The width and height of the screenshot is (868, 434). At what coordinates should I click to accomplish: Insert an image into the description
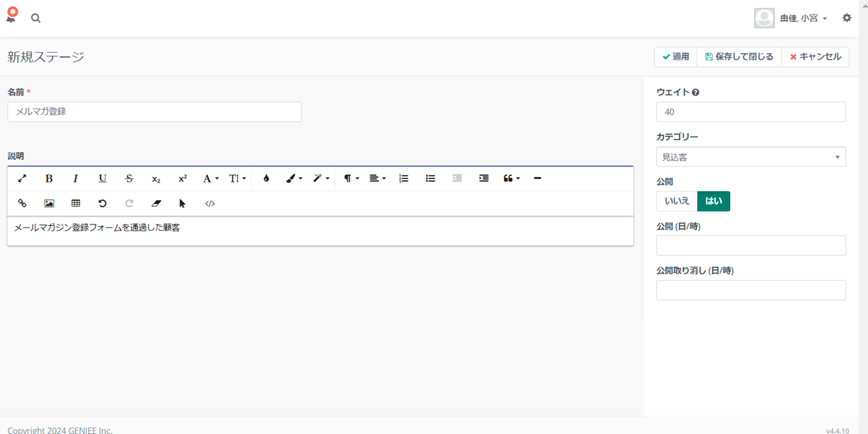click(x=49, y=203)
